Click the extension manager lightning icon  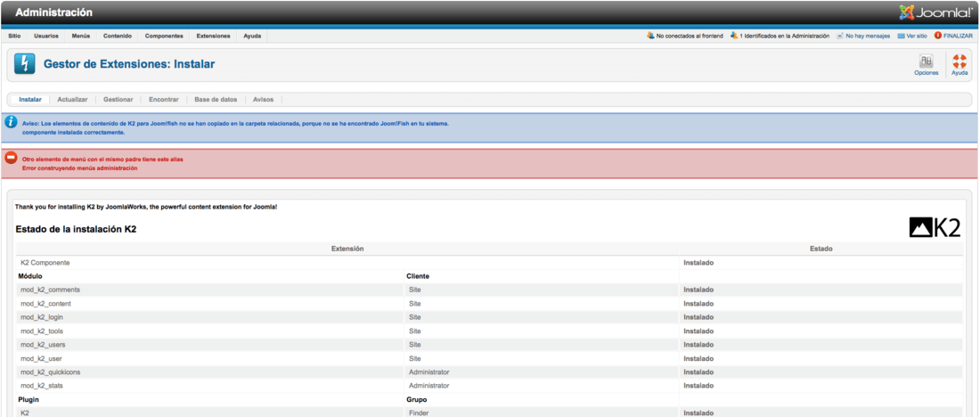coord(24,64)
